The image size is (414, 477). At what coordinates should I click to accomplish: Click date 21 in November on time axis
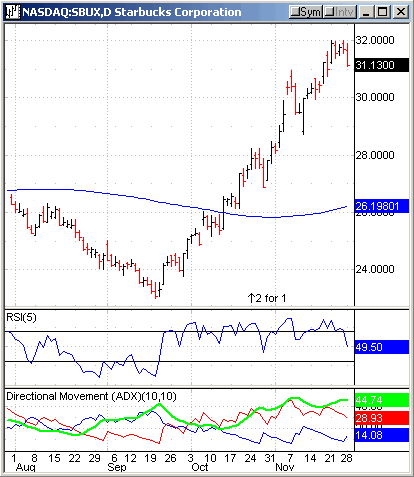330,458
